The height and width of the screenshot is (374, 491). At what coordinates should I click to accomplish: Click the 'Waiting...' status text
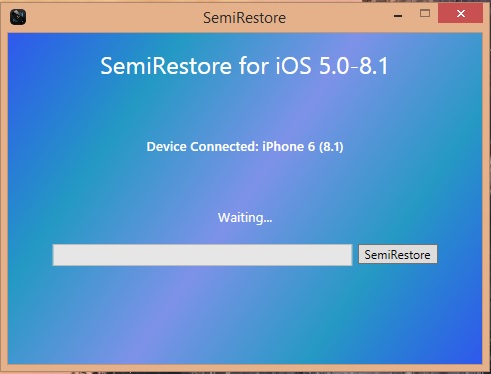[245, 218]
